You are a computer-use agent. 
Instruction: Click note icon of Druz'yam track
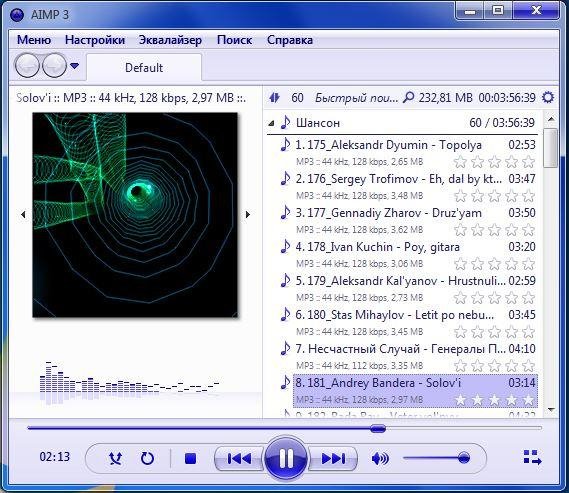click(286, 213)
